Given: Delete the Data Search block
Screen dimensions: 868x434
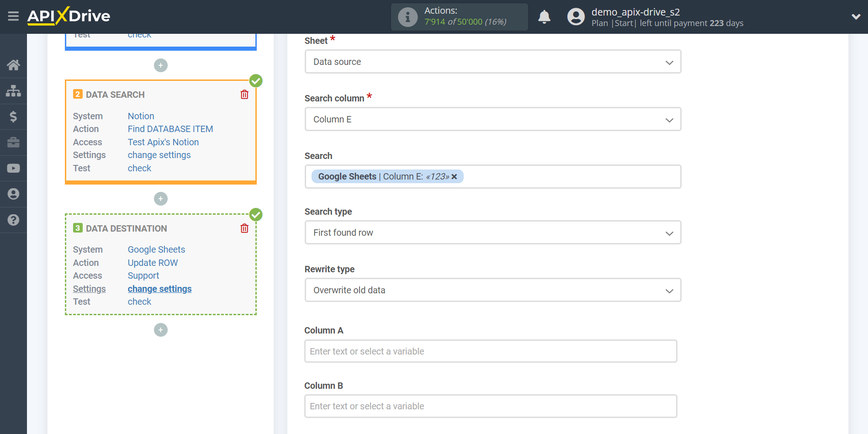Looking at the screenshot, I should click(244, 95).
